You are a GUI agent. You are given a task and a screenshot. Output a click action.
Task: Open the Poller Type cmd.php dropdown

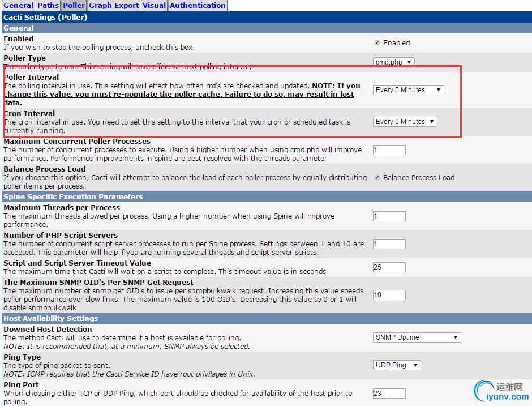click(x=393, y=62)
